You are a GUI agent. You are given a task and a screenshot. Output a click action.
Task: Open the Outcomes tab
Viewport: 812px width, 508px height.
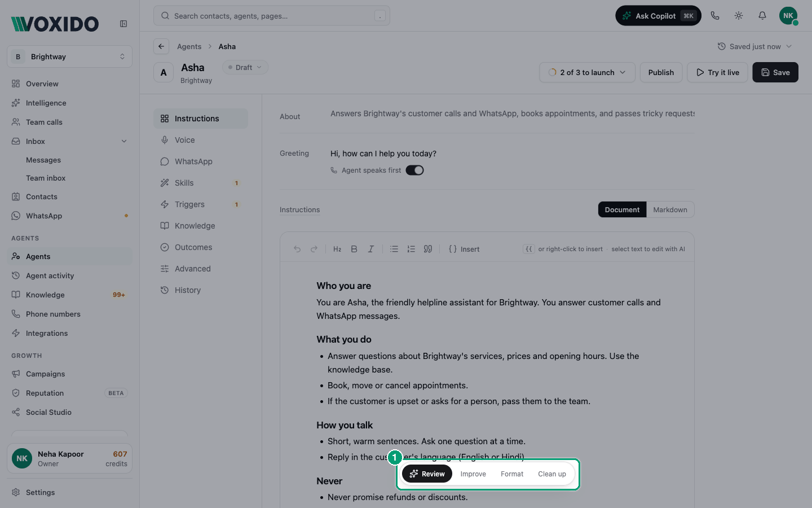[x=201, y=247]
